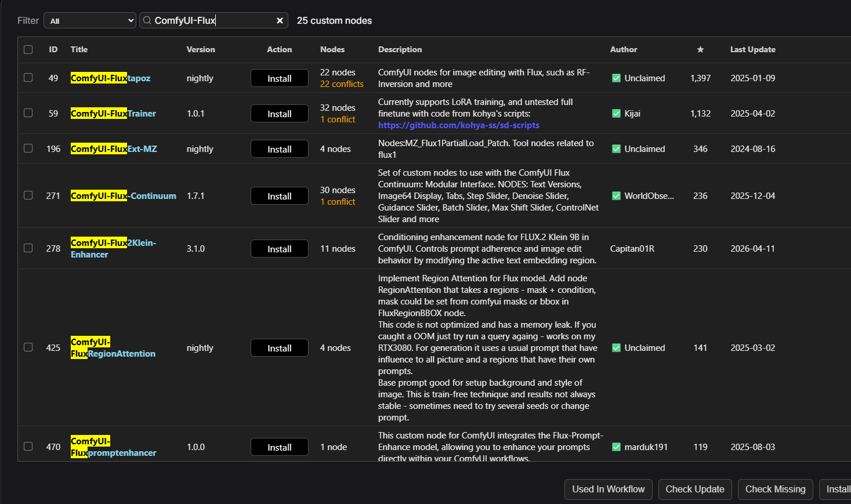Click 1 conflict in the FluxTrainer row
Image resolution: width=851 pixels, height=504 pixels.
coord(338,119)
